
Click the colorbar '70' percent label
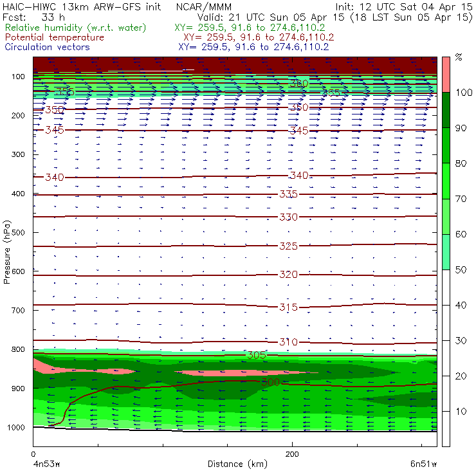tap(461, 199)
